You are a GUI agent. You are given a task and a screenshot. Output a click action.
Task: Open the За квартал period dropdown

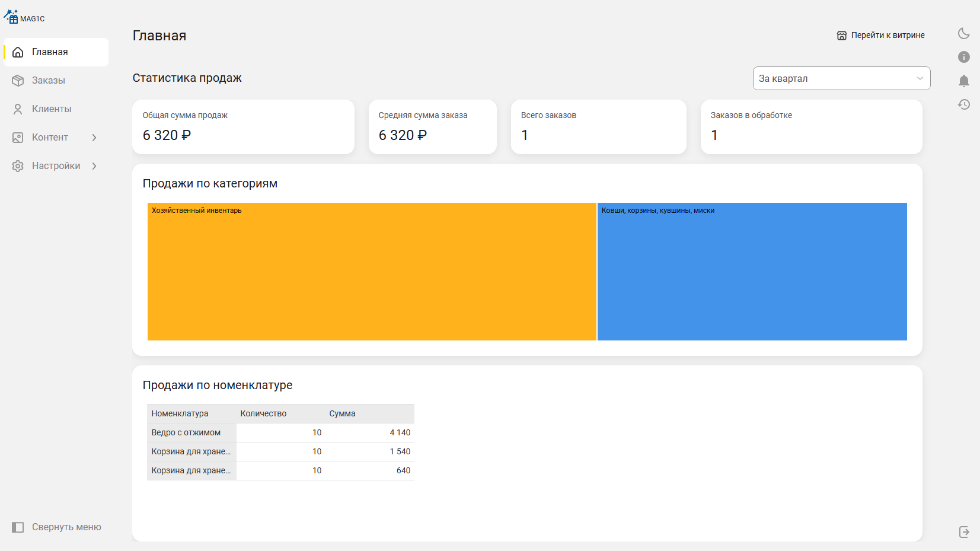[x=841, y=78]
